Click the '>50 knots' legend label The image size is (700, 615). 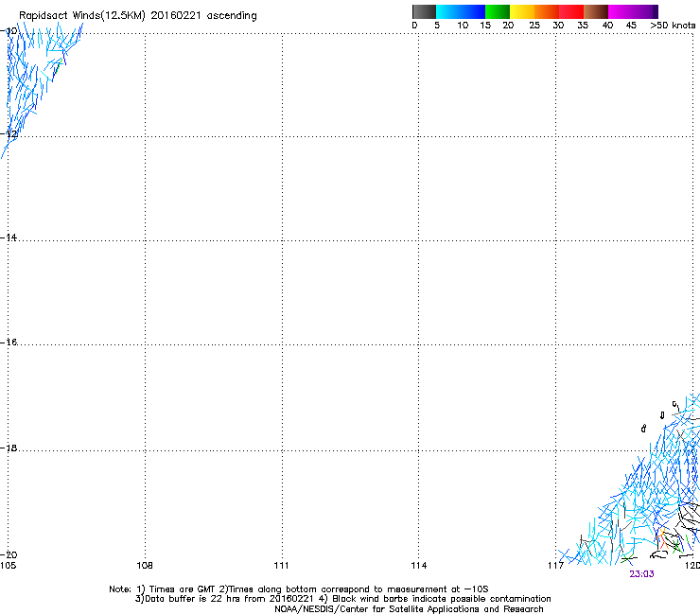point(673,25)
